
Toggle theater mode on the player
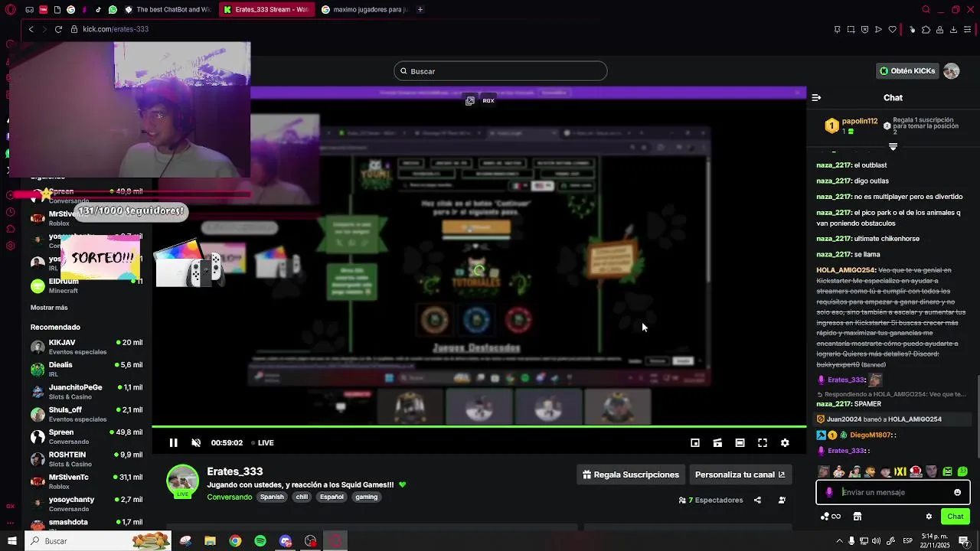click(740, 442)
